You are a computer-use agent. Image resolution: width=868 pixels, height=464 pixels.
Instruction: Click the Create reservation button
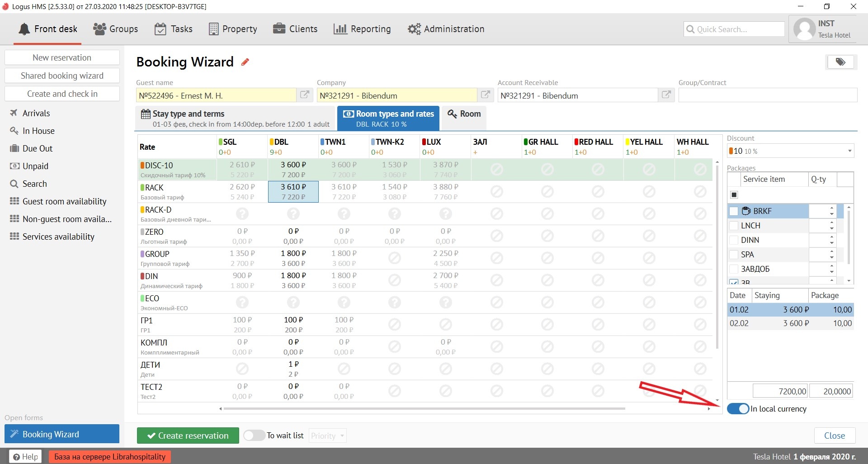click(x=188, y=436)
